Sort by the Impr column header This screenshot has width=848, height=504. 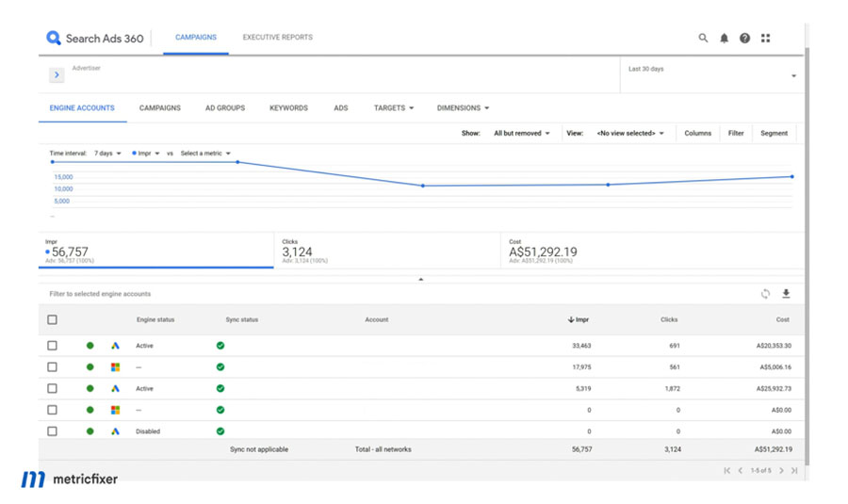(x=579, y=319)
